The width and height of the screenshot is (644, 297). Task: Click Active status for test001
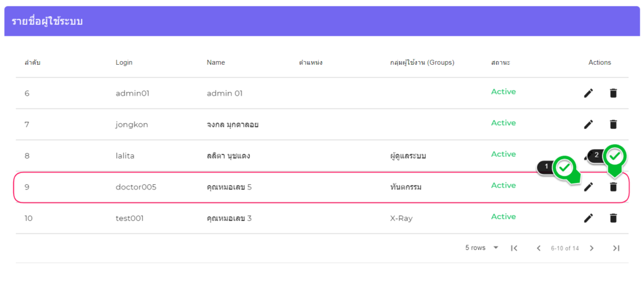coord(503,216)
